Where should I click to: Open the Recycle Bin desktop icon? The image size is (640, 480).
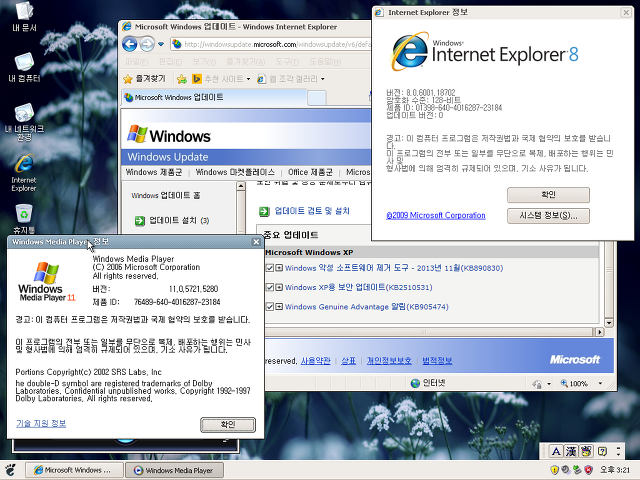pos(24,218)
